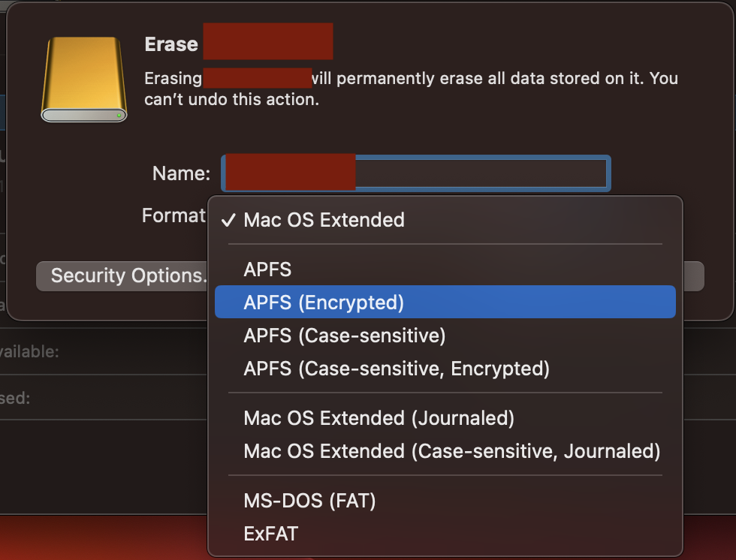Viewport: 736px width, 560px height.
Task: Select MS-DOS (FAT) format option
Action: coord(309,501)
